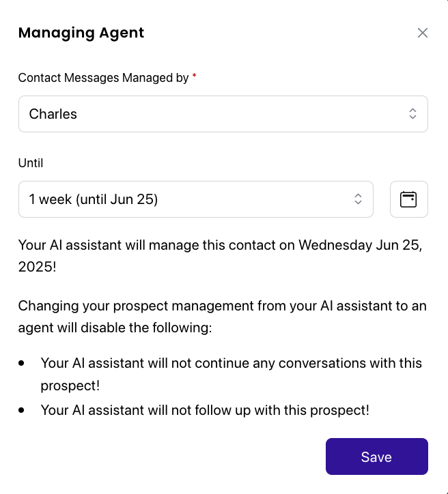Image resolution: width=448 pixels, height=494 pixels.
Task: Open the calendar date picker
Action: (408, 199)
